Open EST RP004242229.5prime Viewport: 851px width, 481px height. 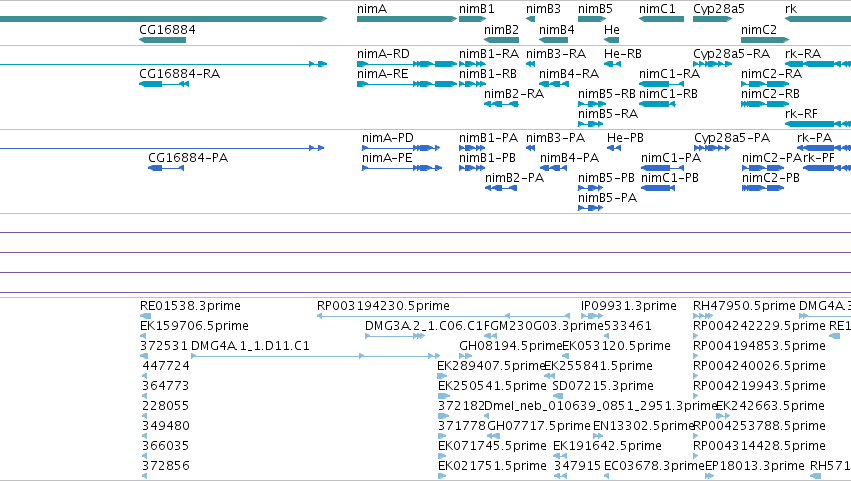(x=759, y=326)
